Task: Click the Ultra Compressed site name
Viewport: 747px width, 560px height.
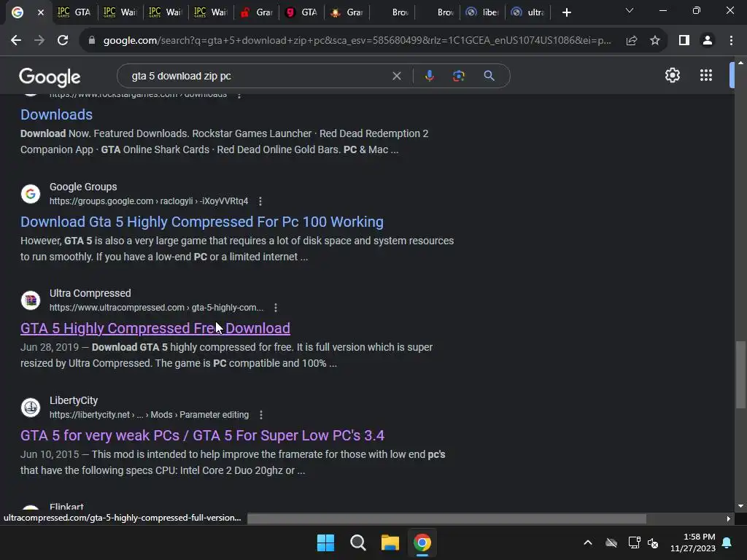Action: tap(90, 293)
